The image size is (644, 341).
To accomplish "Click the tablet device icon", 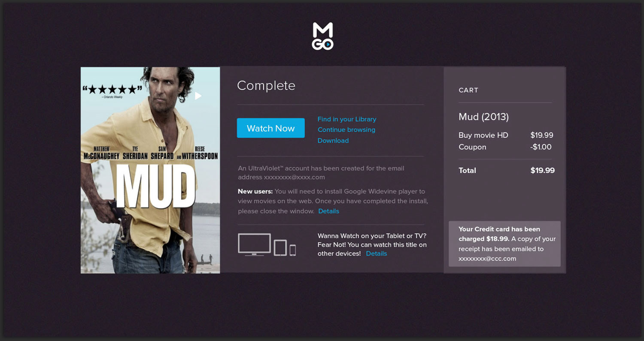I will (280, 247).
